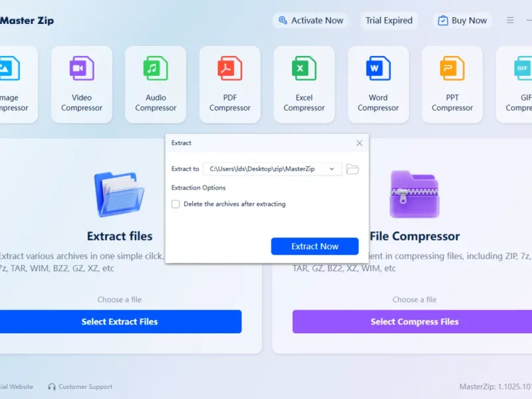
Task: Open the Word Compressor tool
Action: [378, 84]
